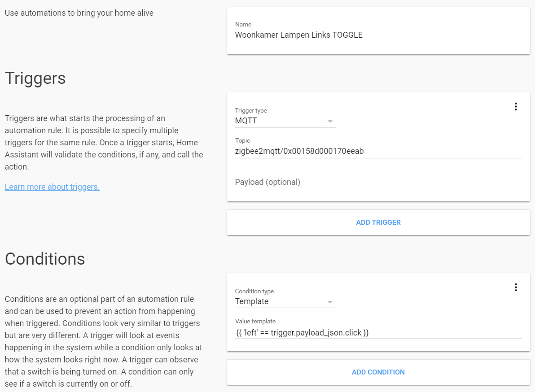535x392 pixels.
Task: Click the 'Use automations' intro text
Action: point(79,13)
